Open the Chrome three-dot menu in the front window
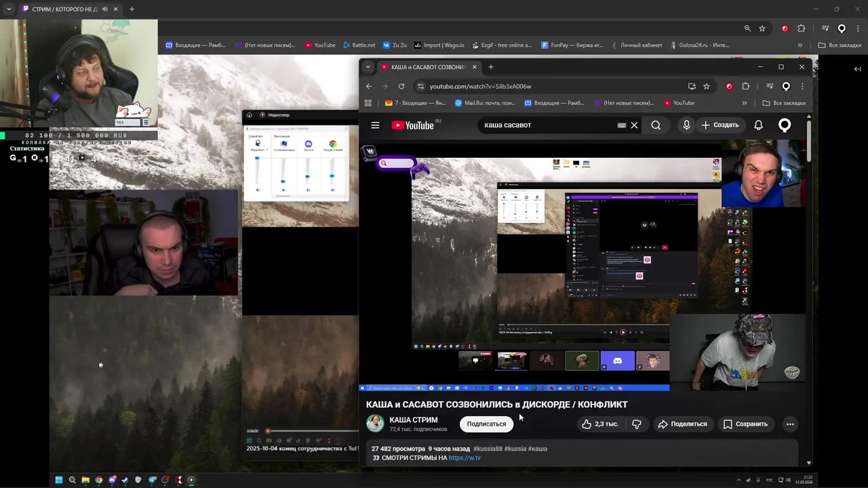Viewport: 868px width, 488px height. coord(802,86)
